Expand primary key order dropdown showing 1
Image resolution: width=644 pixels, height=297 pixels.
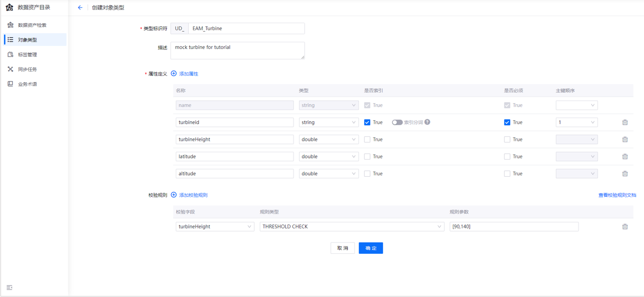tap(576, 122)
